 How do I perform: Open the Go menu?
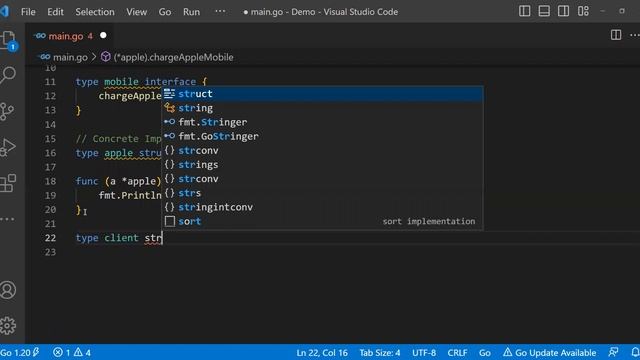coord(165,12)
